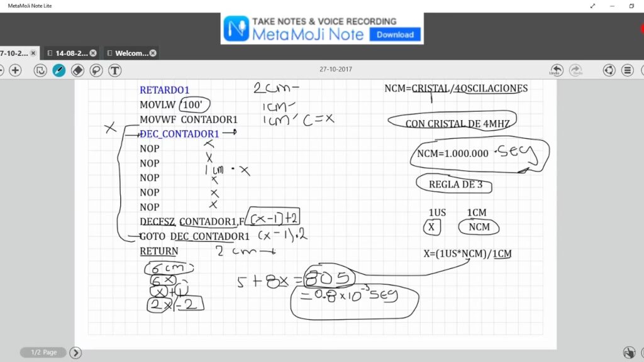Select the Pen drawing tool
The image size is (644, 362).
coord(58,70)
